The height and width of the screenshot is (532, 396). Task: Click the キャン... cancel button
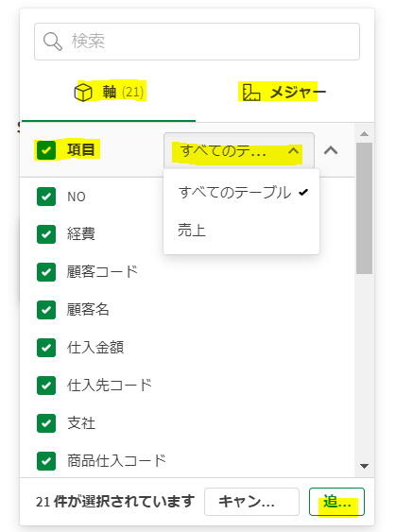coord(251,502)
